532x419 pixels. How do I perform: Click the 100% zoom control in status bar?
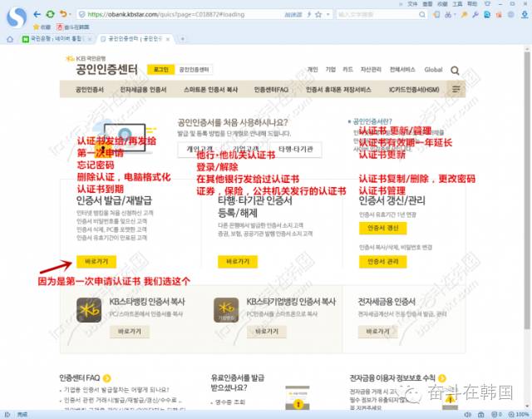click(x=519, y=415)
